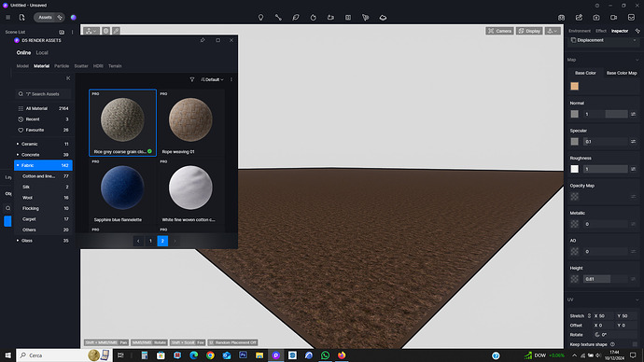The height and width of the screenshot is (362, 644).
Task: Click the video record icon in top toolbar
Action: click(x=613, y=17)
